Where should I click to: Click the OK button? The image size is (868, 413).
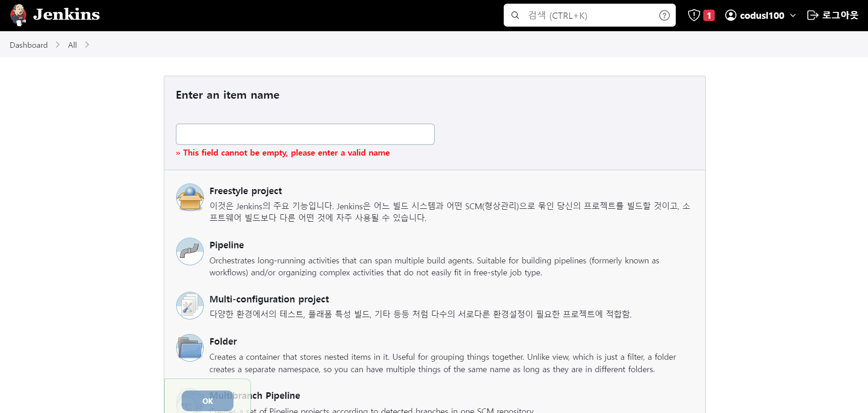(207, 401)
